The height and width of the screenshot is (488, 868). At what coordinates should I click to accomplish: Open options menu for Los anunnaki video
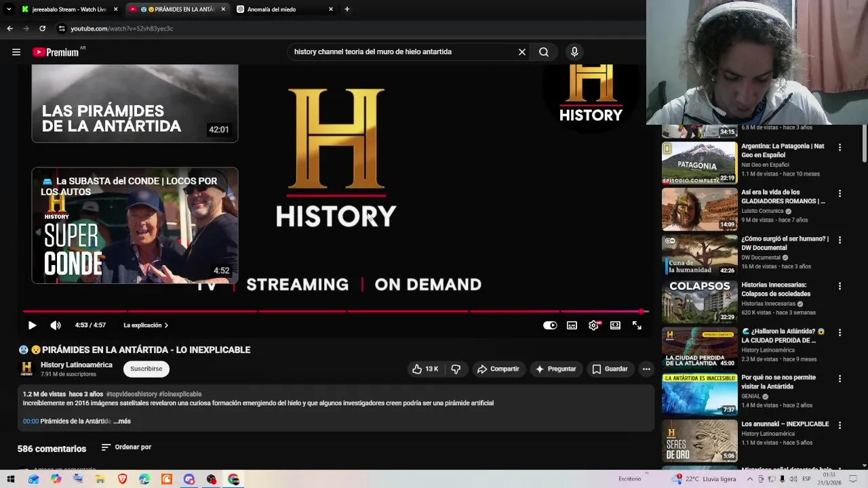840,425
